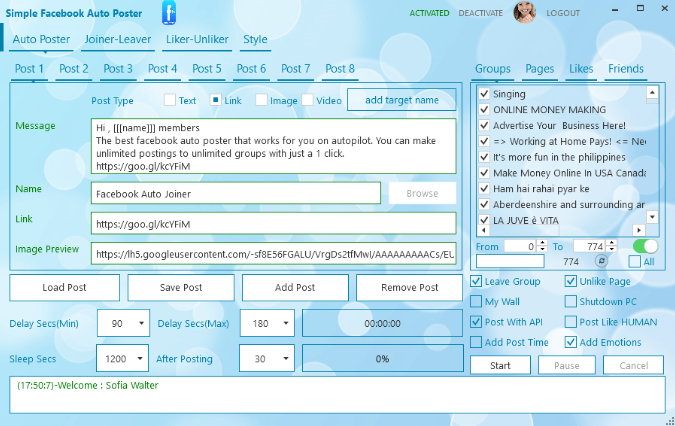The image size is (675, 426).
Task: Uncheck the Singing group
Action: (484, 93)
